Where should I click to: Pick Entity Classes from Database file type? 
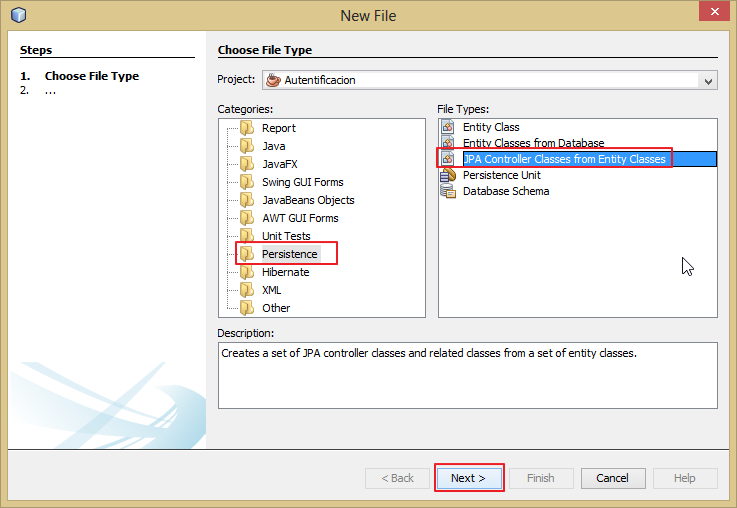coord(533,142)
